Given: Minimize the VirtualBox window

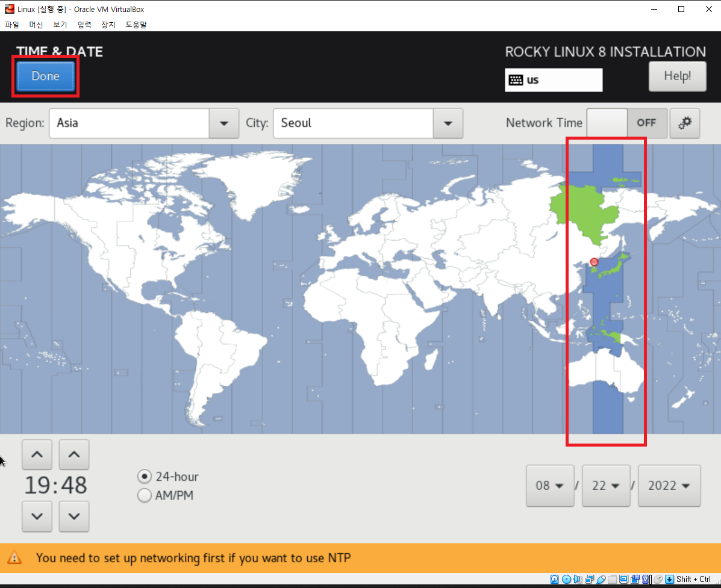Looking at the screenshot, I should click(654, 9).
